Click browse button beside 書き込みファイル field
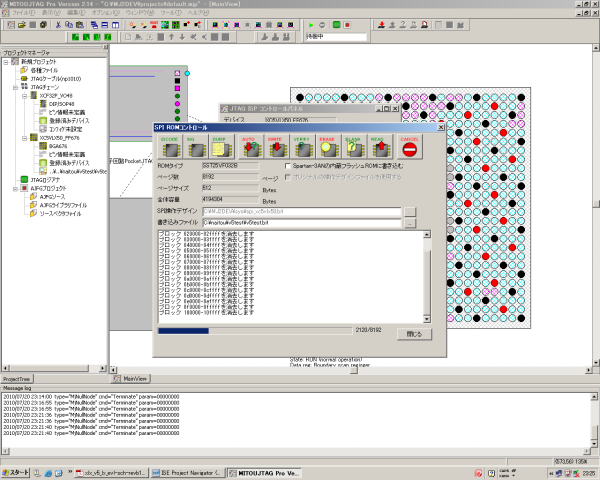Viewport: 600px width, 480px height. click(x=409, y=222)
